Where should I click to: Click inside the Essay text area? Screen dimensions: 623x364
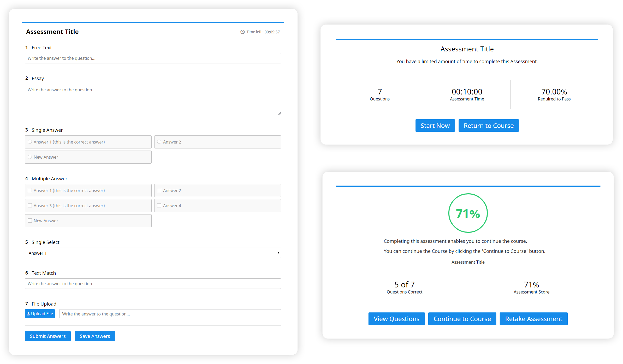click(x=153, y=99)
